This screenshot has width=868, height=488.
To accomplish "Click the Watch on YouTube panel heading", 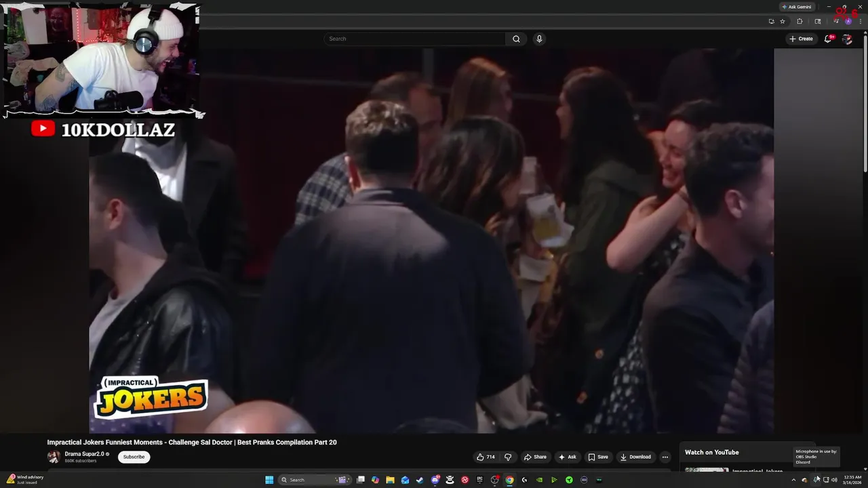I will pos(711,452).
